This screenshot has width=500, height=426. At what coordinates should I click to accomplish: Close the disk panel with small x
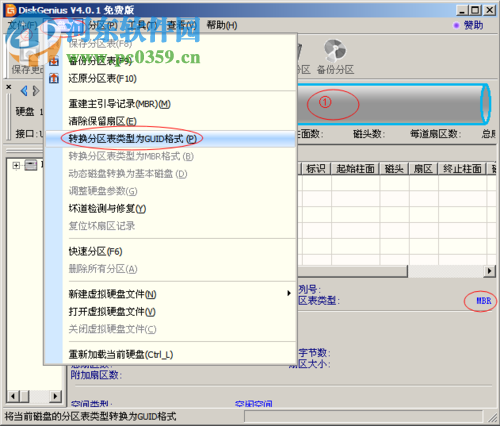(9, 87)
